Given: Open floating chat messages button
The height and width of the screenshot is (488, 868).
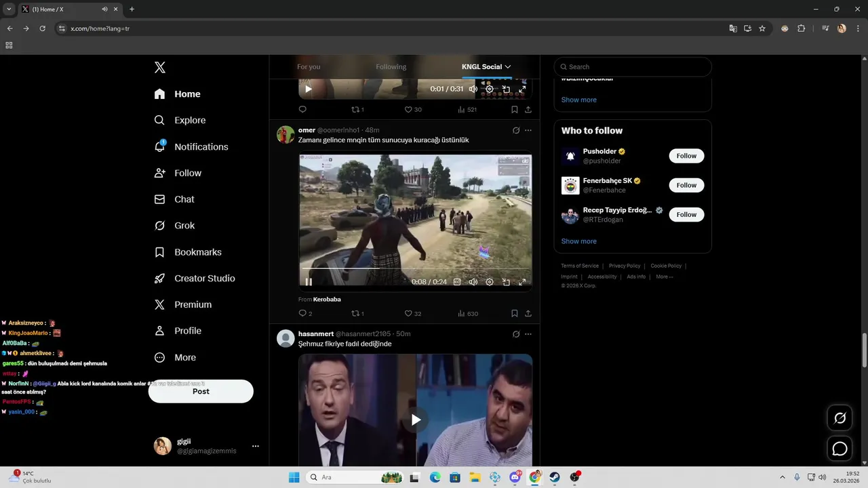Looking at the screenshot, I should 840,449.
